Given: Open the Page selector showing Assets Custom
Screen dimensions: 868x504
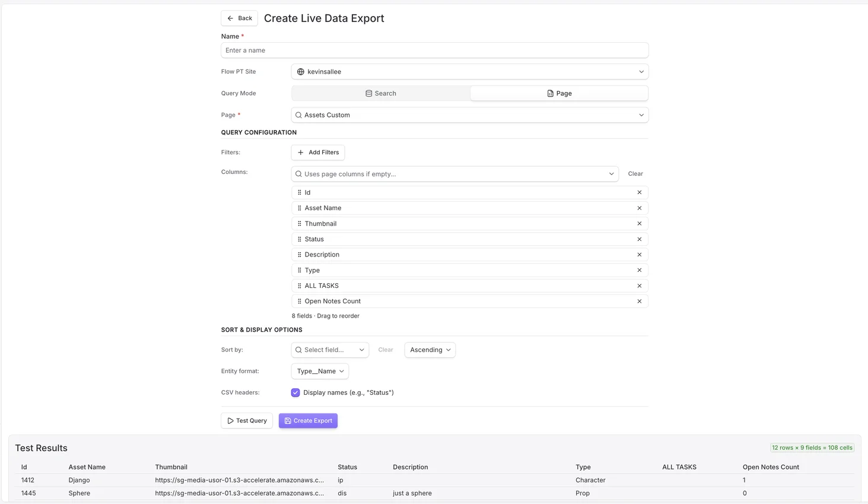Looking at the screenshot, I should coord(469,115).
